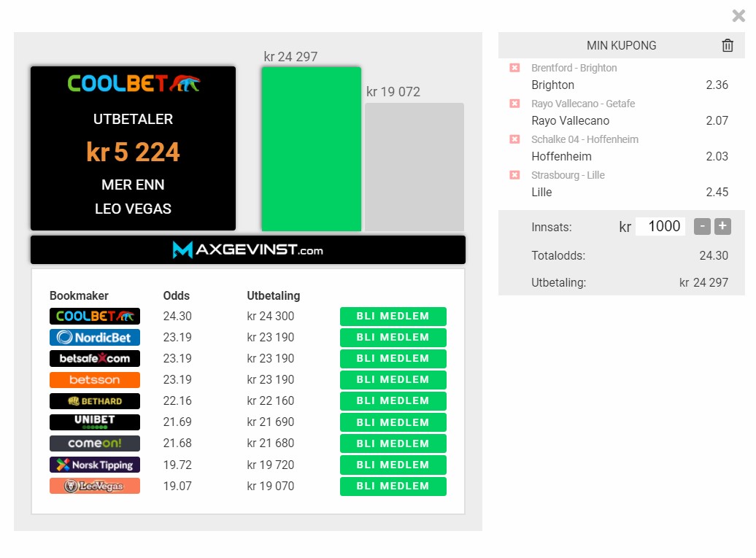Click Unibet payout kr 21 690
Screen dimensions: 756x558
click(271, 422)
